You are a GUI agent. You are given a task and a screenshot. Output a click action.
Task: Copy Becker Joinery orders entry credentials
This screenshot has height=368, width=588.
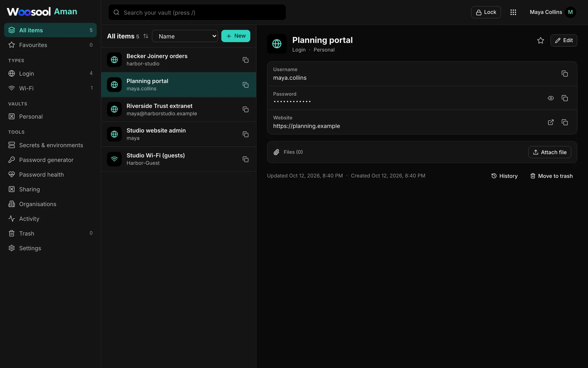point(245,60)
